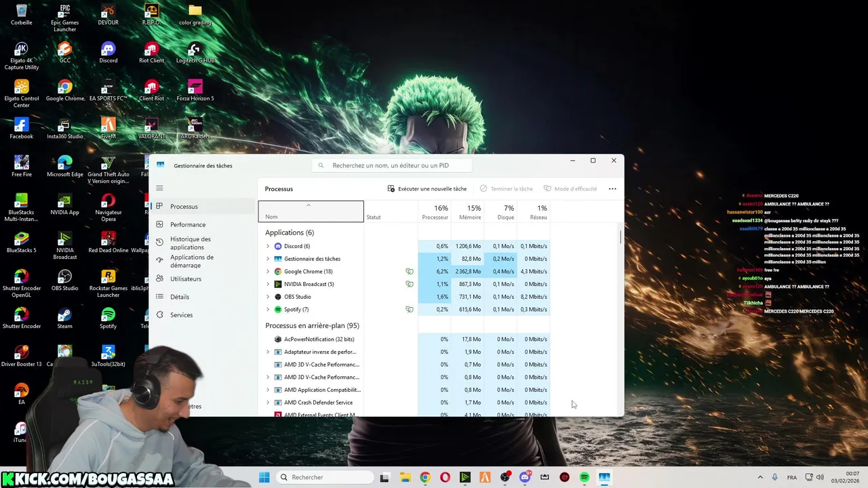This screenshot has height=488, width=868.
Task: Toggle the hamburger navigation menu
Action: [159, 188]
